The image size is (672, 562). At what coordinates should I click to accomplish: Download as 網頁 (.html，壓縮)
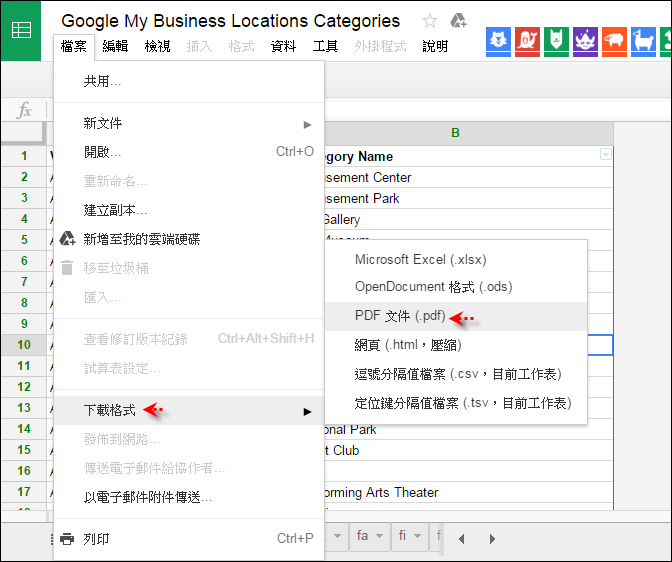[x=456, y=345]
